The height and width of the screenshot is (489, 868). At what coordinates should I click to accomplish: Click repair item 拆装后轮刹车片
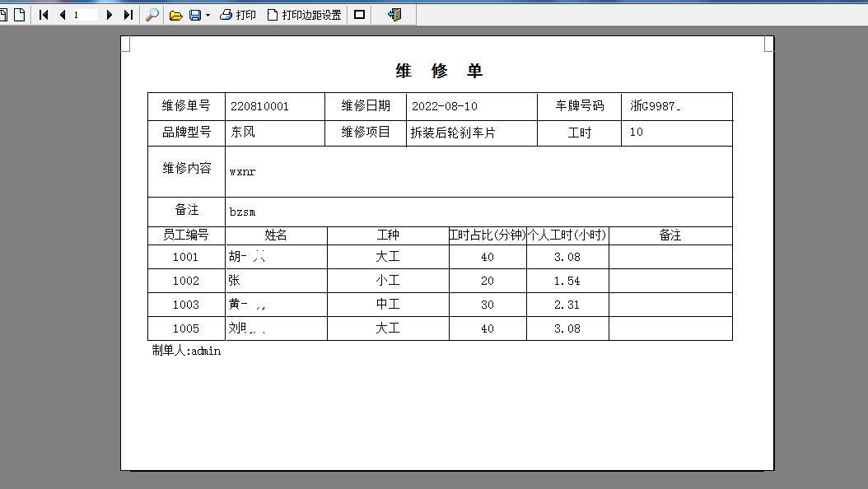pyautogui.click(x=453, y=133)
